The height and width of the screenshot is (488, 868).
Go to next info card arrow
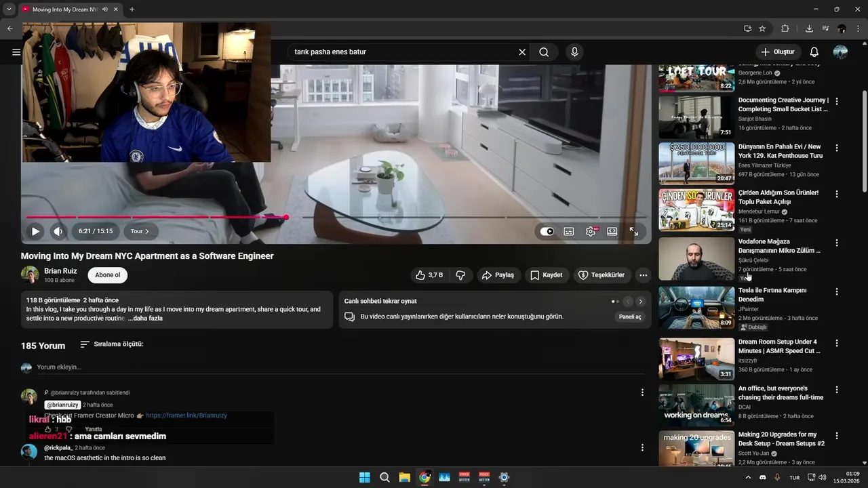640,302
